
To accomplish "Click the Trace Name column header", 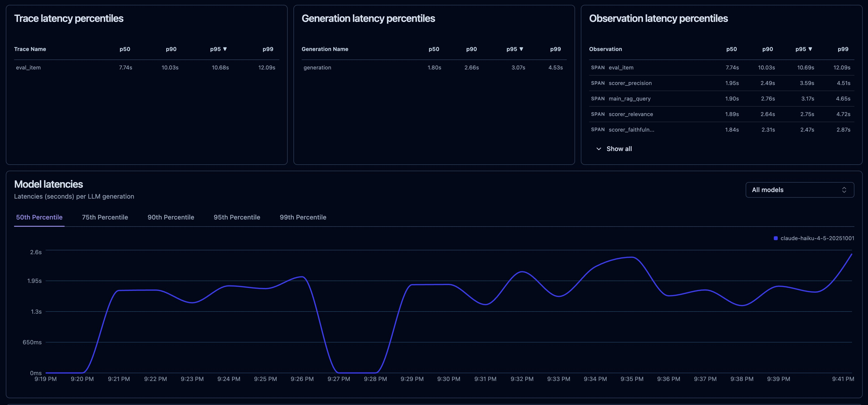I will (30, 49).
